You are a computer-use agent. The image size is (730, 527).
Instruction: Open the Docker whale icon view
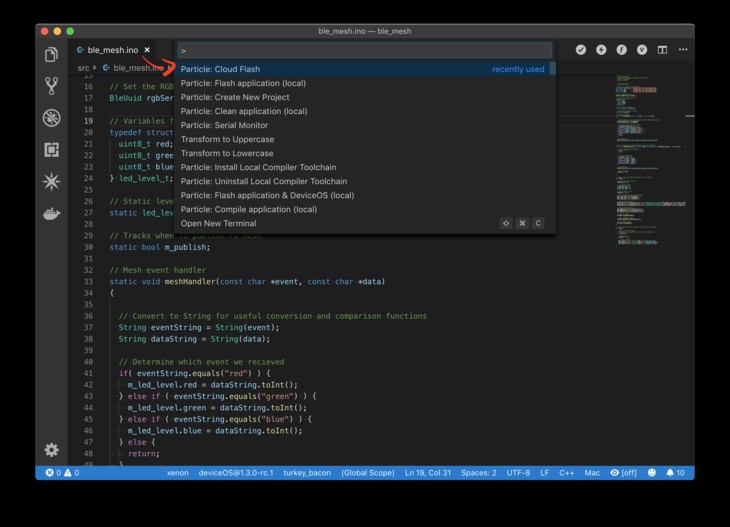(51, 213)
